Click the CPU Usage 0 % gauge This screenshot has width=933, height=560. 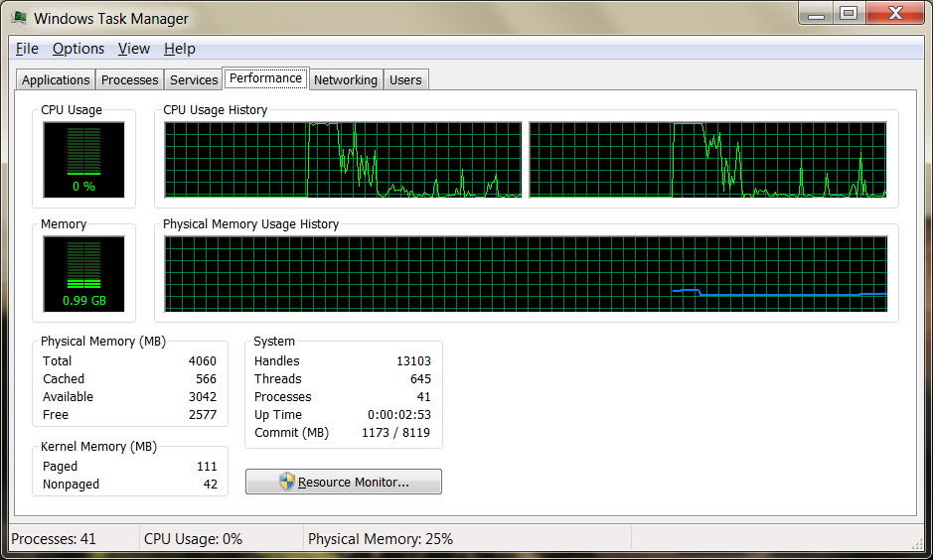tap(83, 160)
